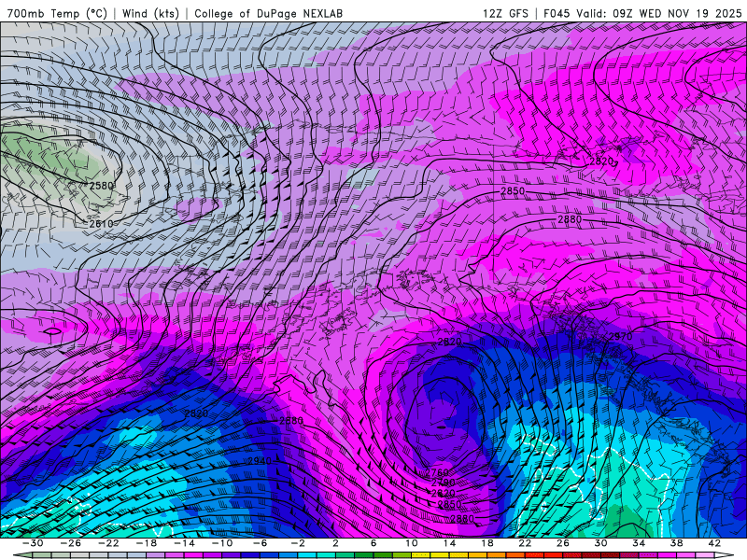This screenshot has height=560, width=747.
Task: Click 'Valid: 09Z WED NOV 19 2025' timestamp
Action: tap(659, 13)
